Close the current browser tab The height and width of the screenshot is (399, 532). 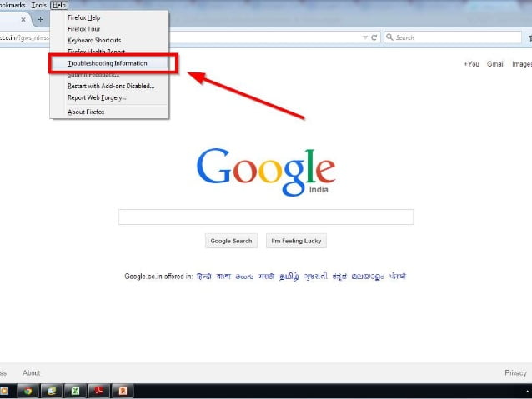coord(23,20)
